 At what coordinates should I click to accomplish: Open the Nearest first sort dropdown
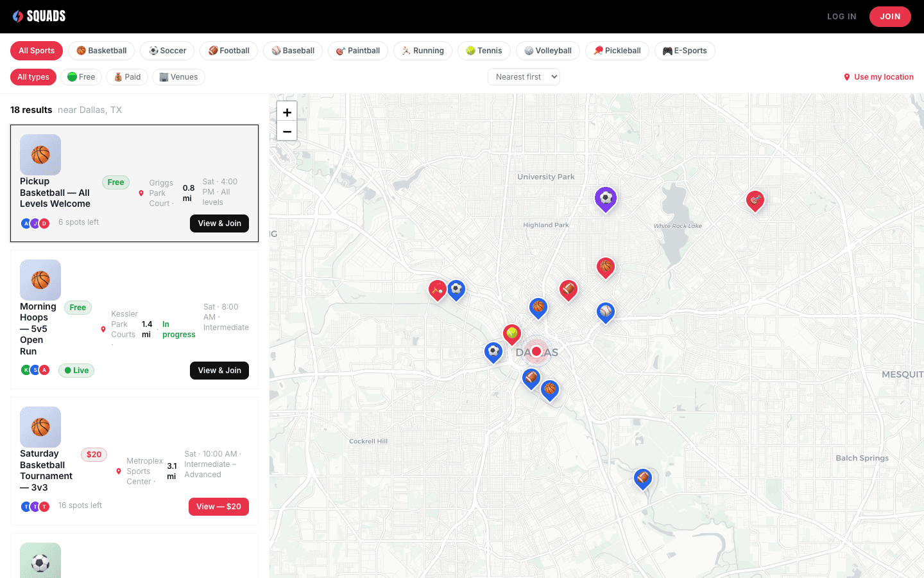click(x=524, y=76)
